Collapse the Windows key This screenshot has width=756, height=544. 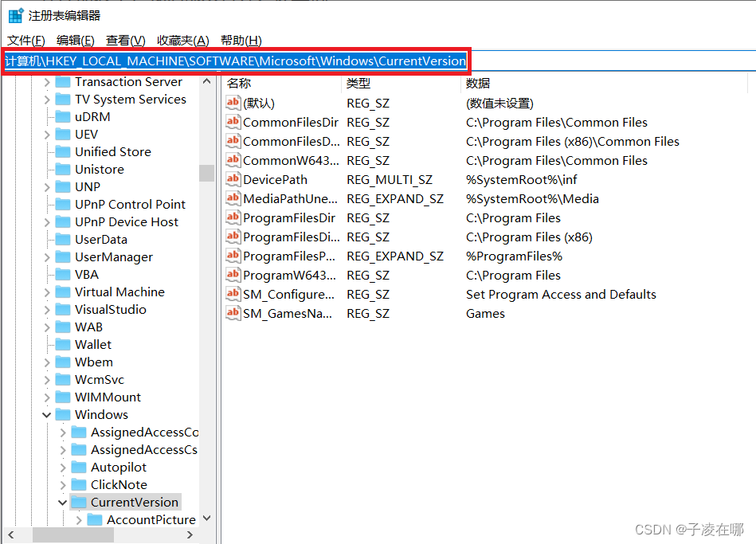47,415
